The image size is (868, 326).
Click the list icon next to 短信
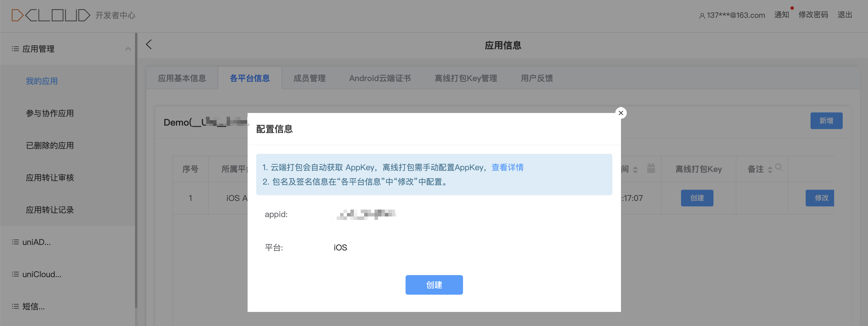coord(15,306)
